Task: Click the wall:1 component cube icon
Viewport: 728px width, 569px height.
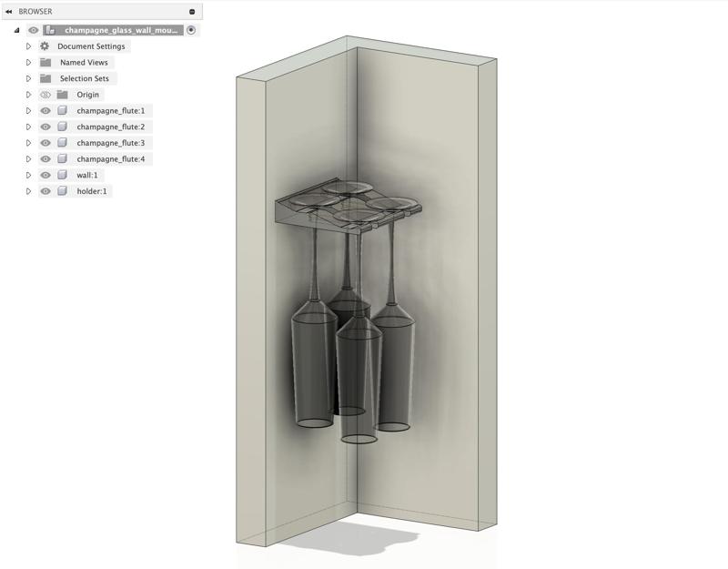Action: pyautogui.click(x=62, y=175)
